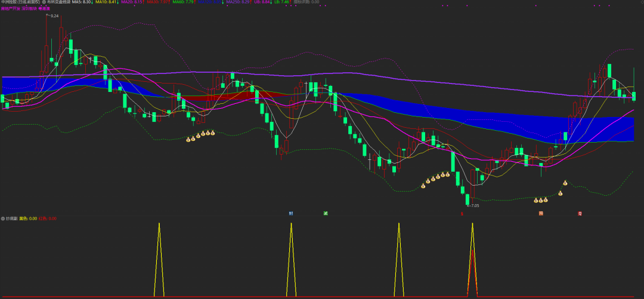Open the sub-chart indicator name selector
The image size is (644, 299).
[12, 218]
